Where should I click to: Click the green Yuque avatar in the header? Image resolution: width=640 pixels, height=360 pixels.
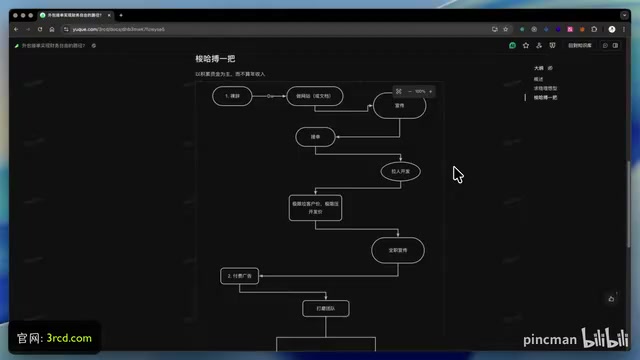tap(513, 45)
